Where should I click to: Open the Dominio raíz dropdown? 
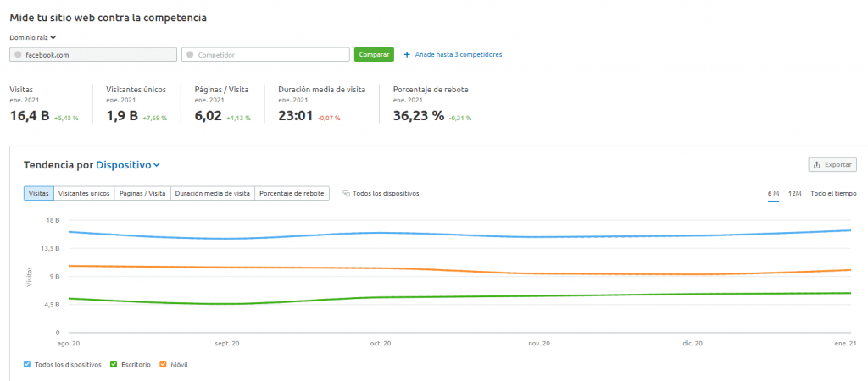[x=33, y=37]
